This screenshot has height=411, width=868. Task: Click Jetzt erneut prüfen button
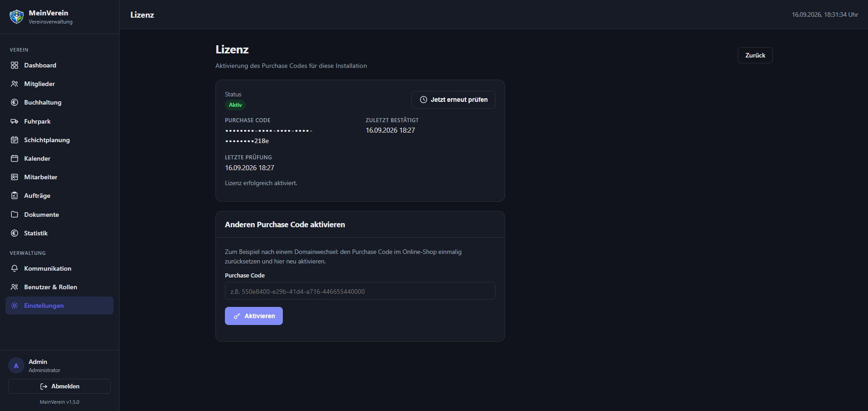453,100
